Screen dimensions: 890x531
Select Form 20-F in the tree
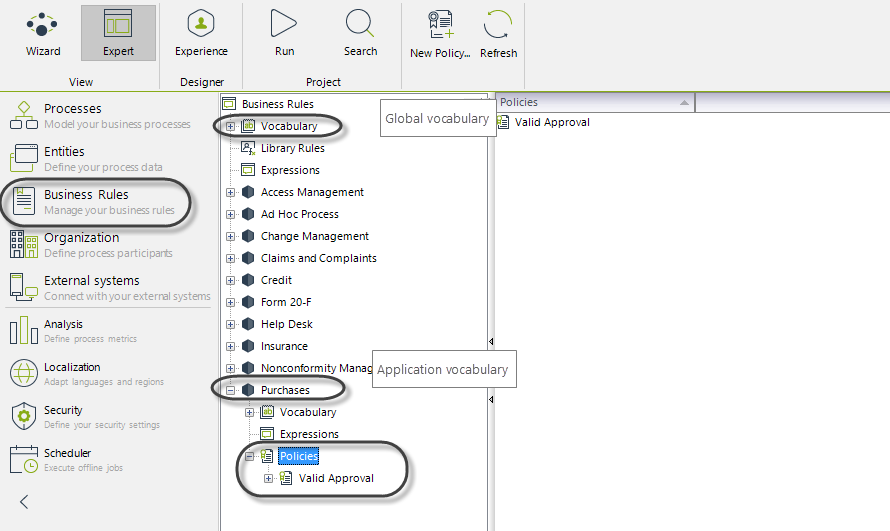point(286,302)
